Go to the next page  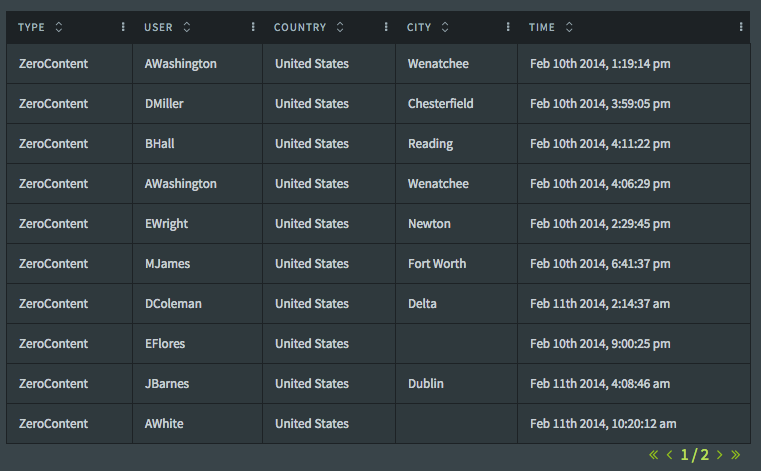(720, 455)
